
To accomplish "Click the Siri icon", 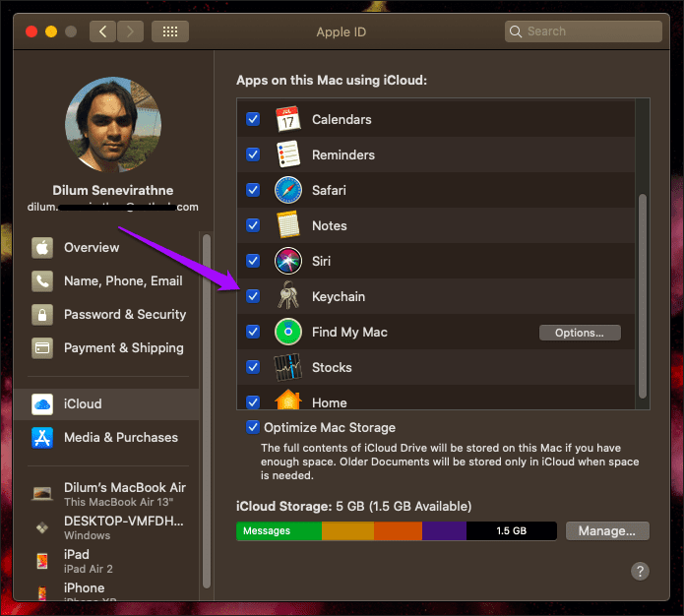I will click(x=288, y=261).
